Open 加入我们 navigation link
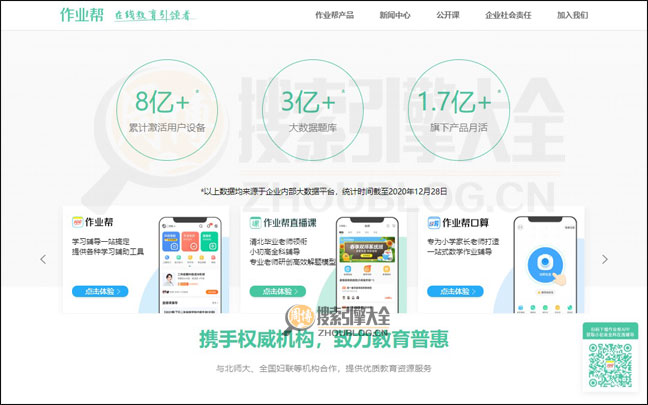Image resolution: width=648 pixels, height=405 pixels. [x=572, y=15]
